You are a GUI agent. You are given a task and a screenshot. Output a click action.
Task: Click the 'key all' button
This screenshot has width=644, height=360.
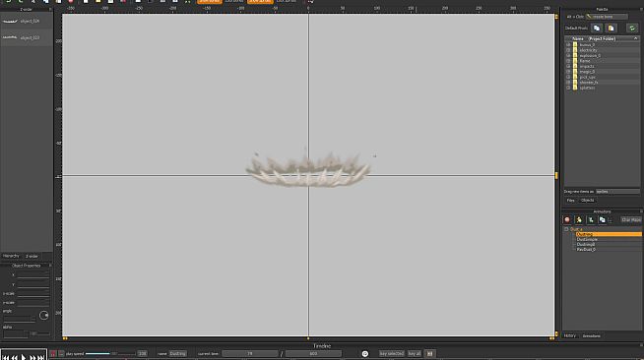(x=415, y=353)
